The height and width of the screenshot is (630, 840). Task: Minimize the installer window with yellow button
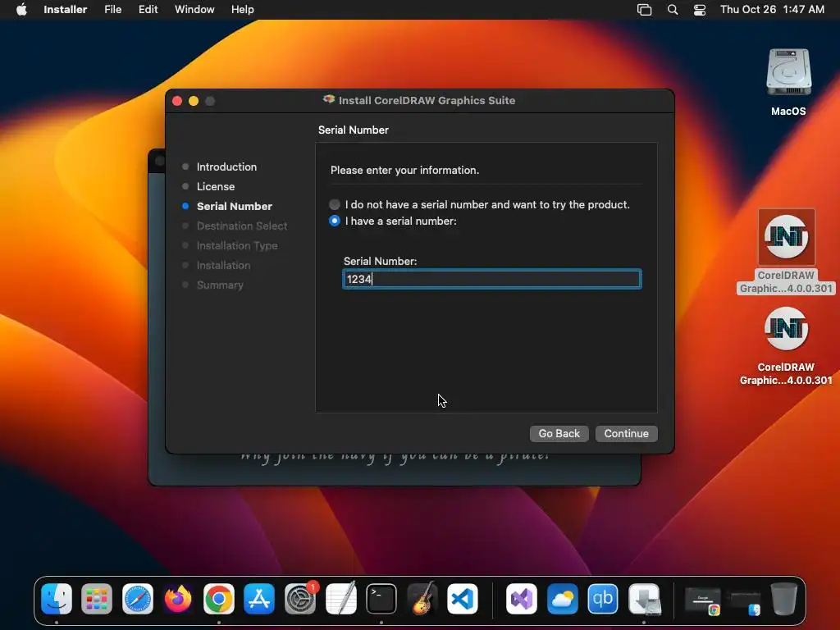(x=194, y=101)
